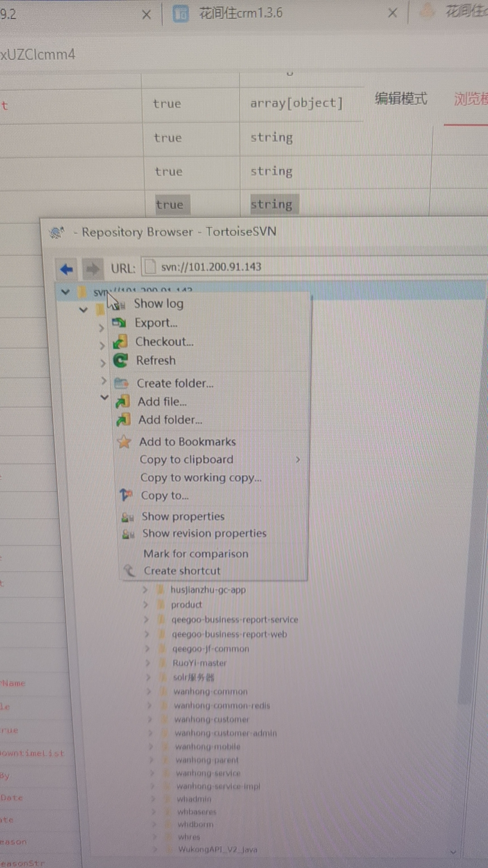Screen dimensions: 488x868
Task: Switch to the 花间住crm1.3.6 browser tab
Action: point(241,13)
